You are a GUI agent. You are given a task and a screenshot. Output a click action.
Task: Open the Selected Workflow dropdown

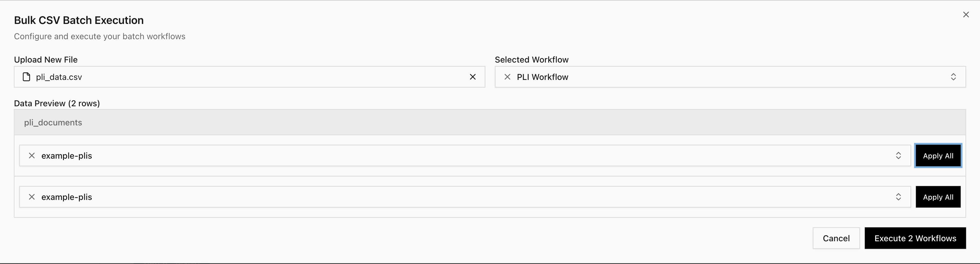pyautogui.click(x=953, y=77)
